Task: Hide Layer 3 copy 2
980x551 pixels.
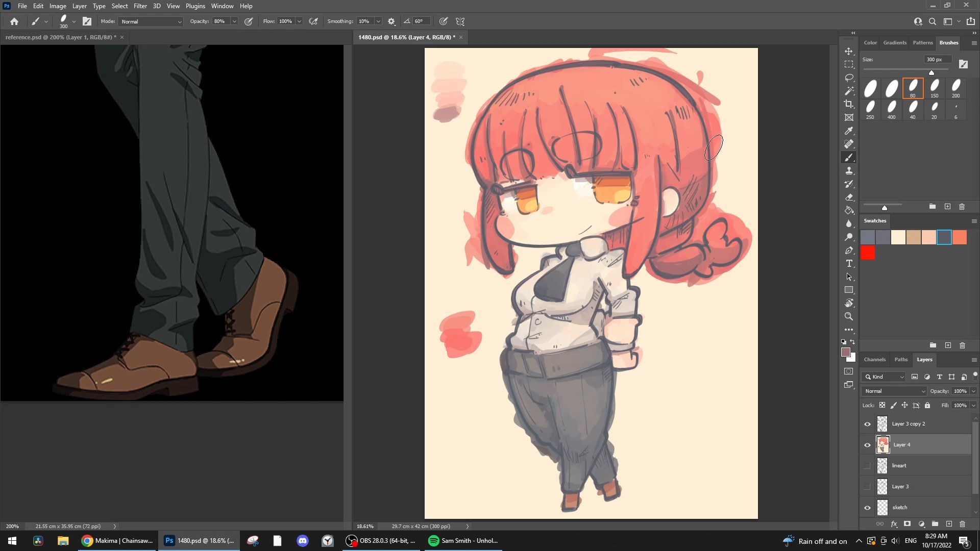Action: click(x=867, y=424)
